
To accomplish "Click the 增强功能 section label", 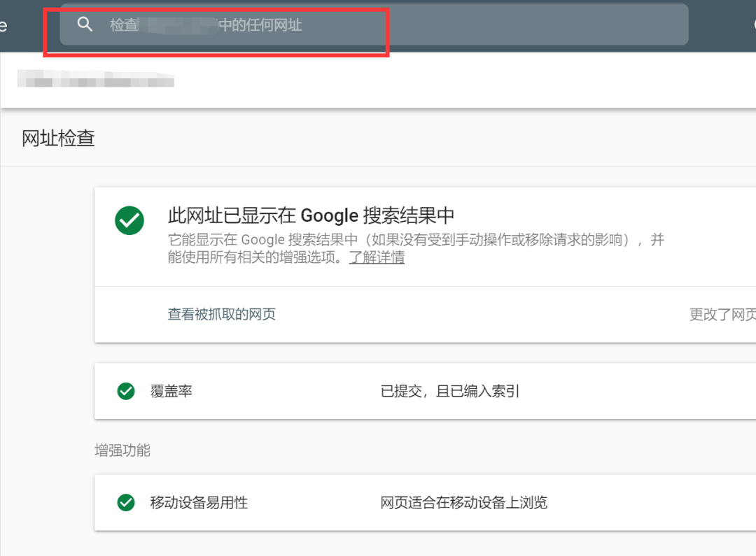I will 122,450.
